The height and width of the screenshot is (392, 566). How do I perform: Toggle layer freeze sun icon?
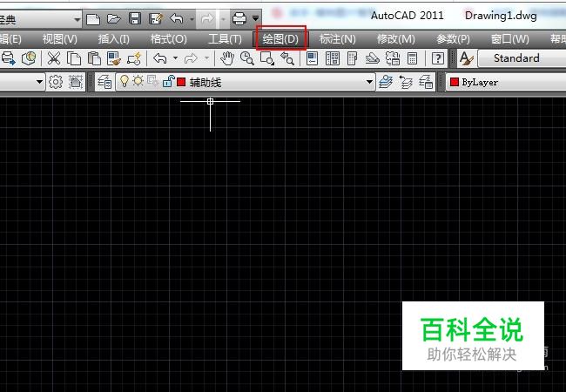tap(138, 80)
